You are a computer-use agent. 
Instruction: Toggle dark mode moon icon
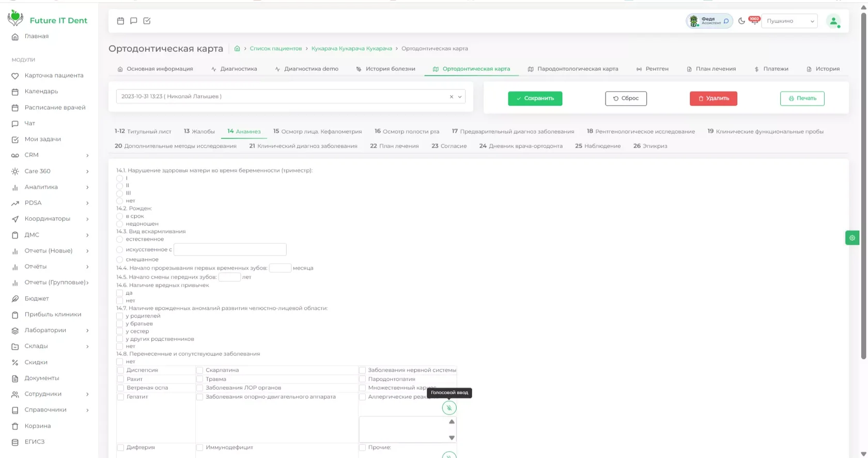pyautogui.click(x=741, y=21)
